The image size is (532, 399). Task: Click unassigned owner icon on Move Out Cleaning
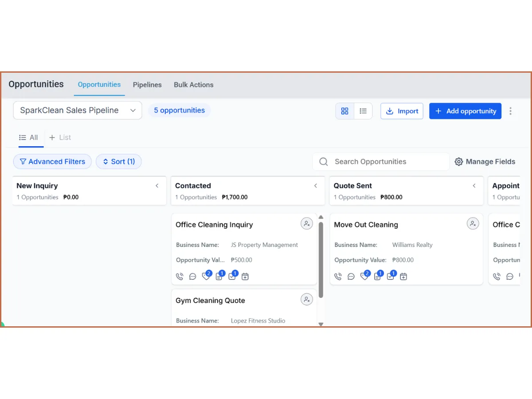pos(473,223)
